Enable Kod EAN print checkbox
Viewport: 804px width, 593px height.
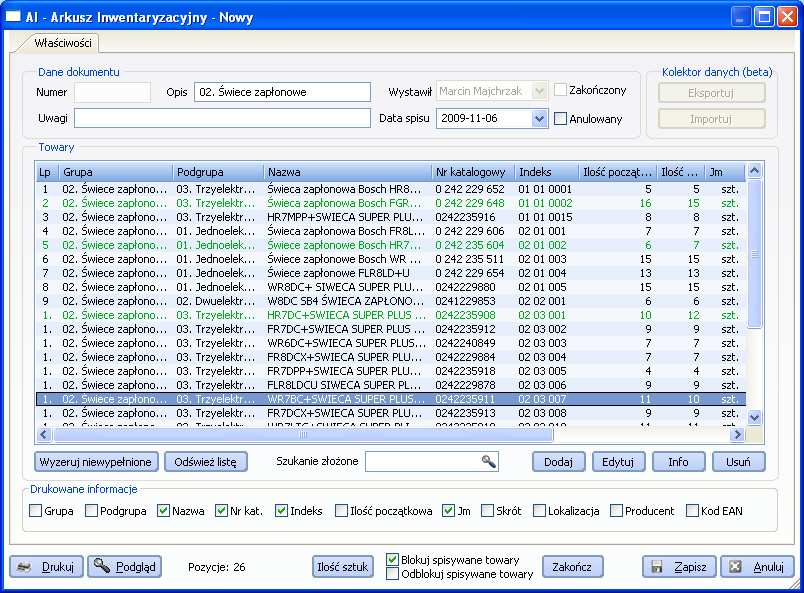692,510
